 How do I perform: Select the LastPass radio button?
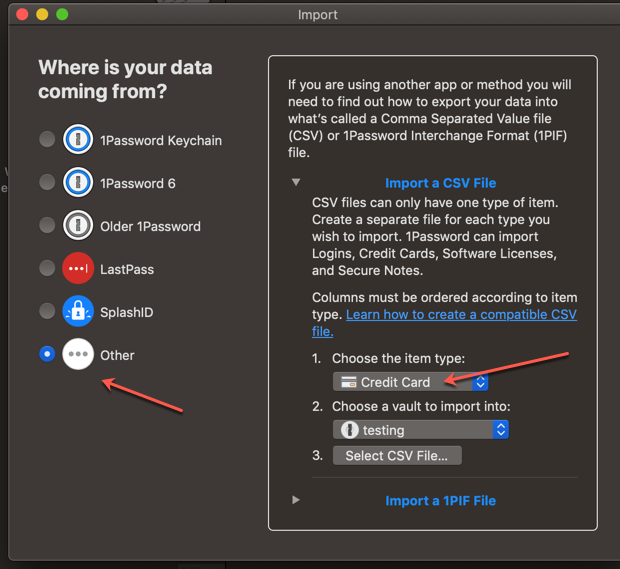coord(47,268)
